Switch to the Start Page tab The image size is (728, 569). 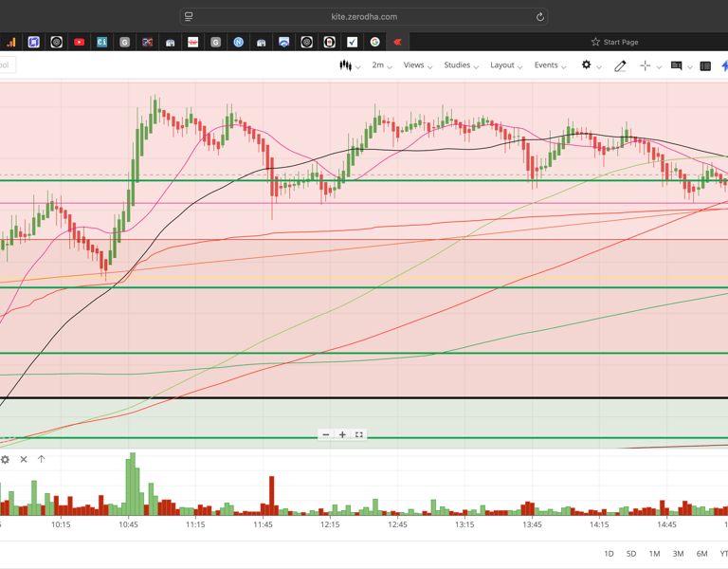(x=614, y=42)
